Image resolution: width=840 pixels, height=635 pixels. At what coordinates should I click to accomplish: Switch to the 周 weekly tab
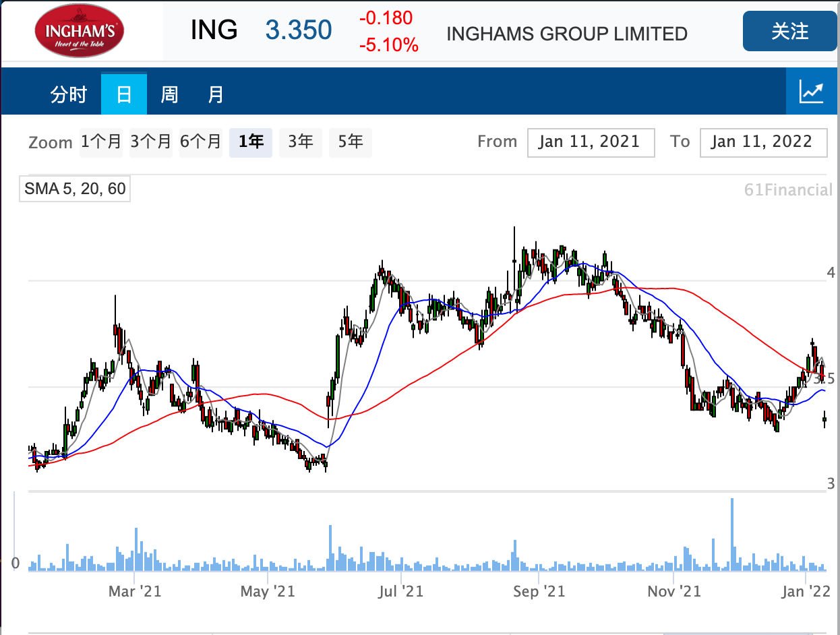tap(169, 94)
